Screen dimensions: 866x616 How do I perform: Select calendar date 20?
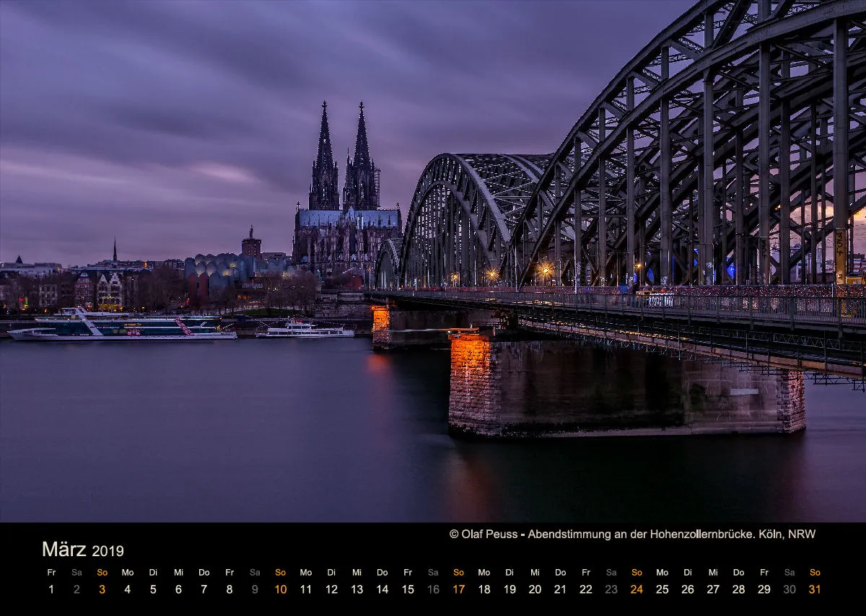pos(535,589)
